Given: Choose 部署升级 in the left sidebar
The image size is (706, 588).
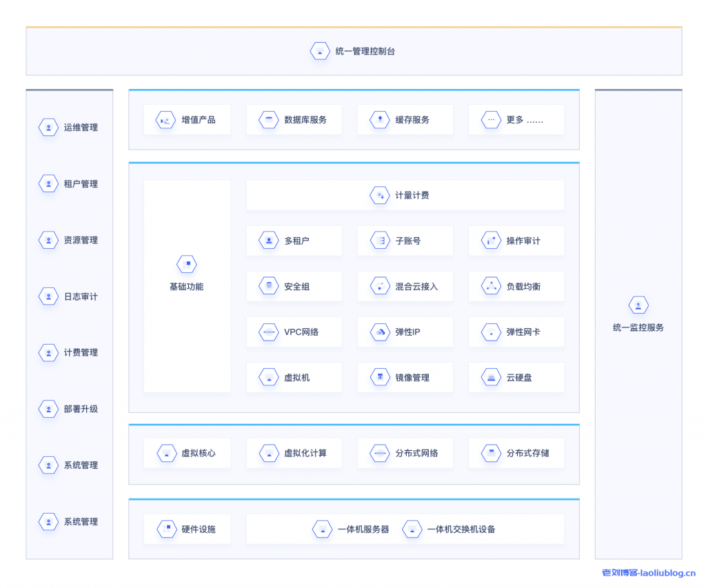Looking at the screenshot, I should pyautogui.click(x=69, y=409).
